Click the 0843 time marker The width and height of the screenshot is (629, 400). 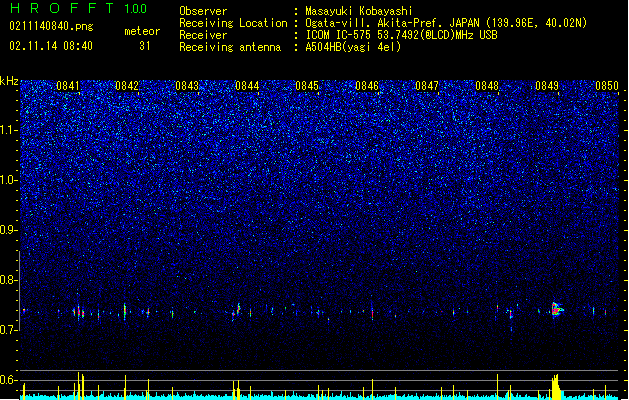(187, 85)
